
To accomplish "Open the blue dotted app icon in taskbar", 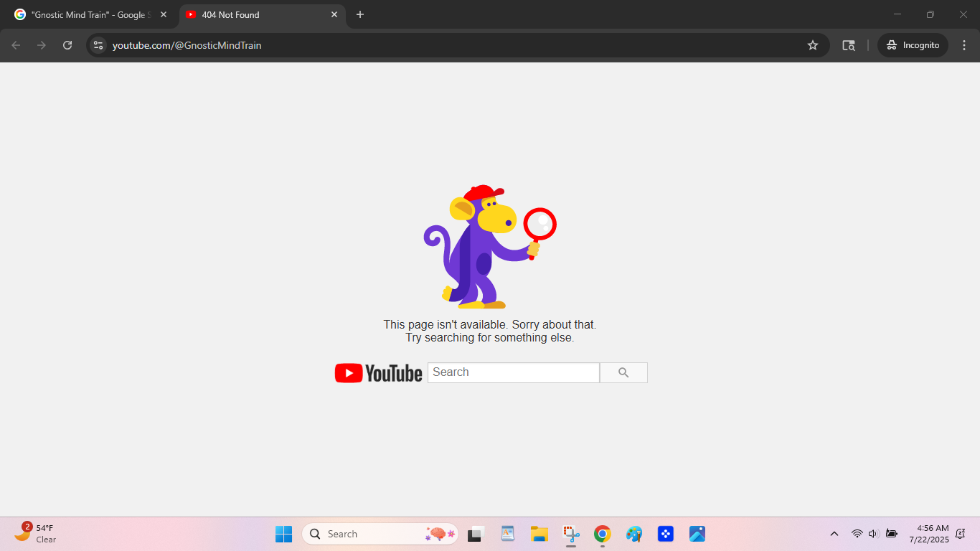I will click(x=666, y=534).
